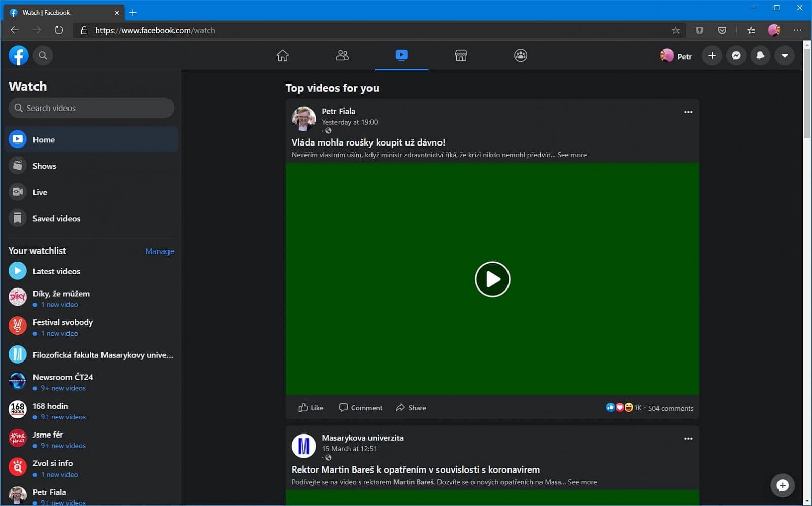Close the Watch | Facebook tab

coord(117,13)
